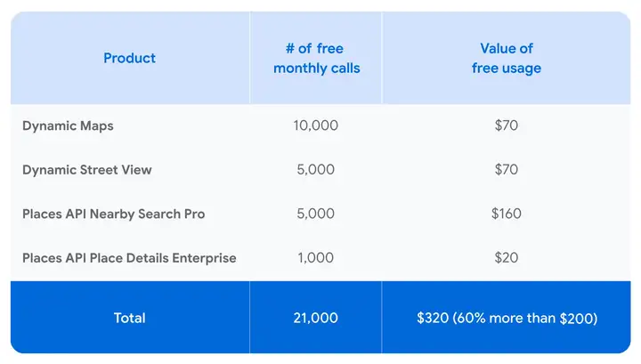Select the $20 free usage value
This screenshot has width=641, height=364.
(x=506, y=258)
